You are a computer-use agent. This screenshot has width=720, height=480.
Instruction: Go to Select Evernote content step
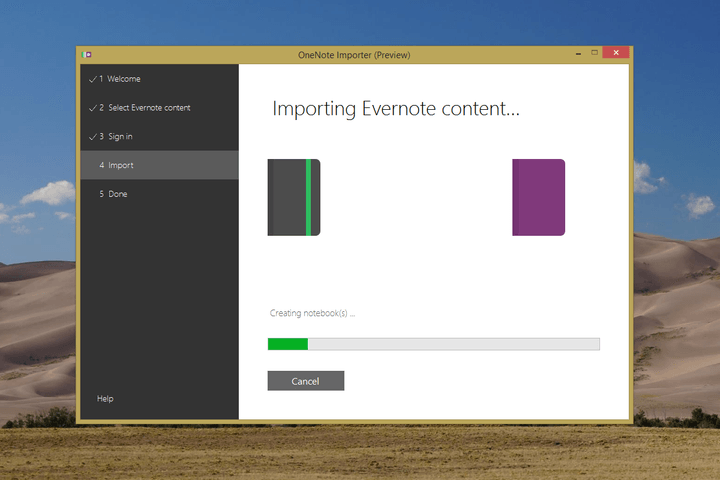click(159, 107)
